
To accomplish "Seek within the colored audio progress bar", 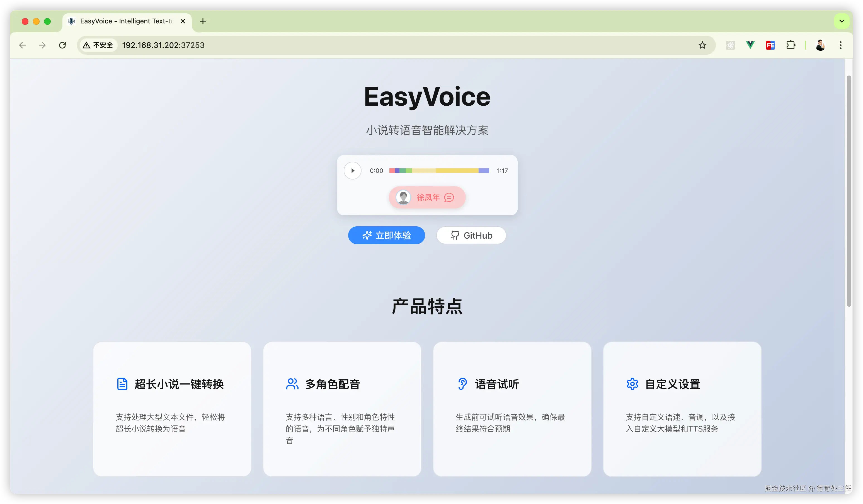I will pyautogui.click(x=439, y=171).
